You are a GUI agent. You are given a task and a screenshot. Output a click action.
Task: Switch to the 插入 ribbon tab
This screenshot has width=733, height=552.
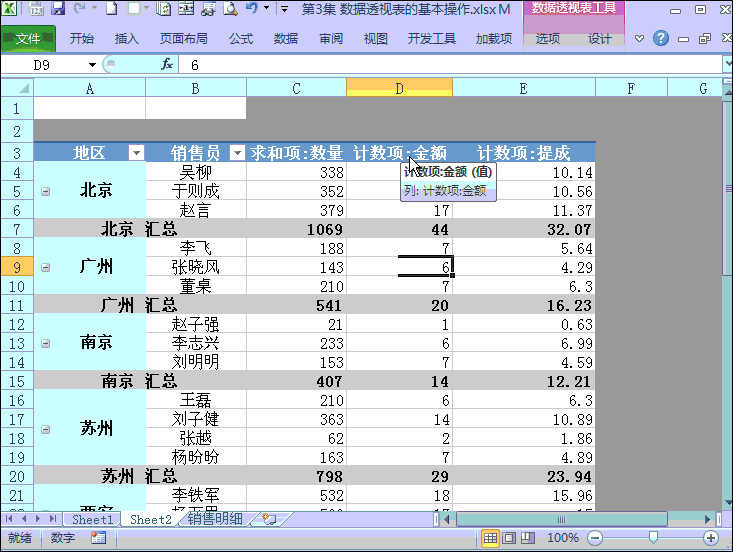tap(126, 39)
